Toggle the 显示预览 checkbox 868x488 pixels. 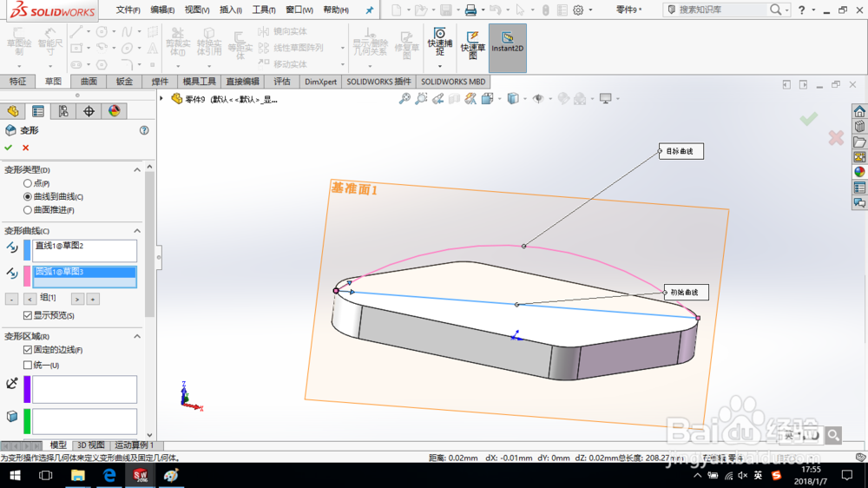pos(27,315)
